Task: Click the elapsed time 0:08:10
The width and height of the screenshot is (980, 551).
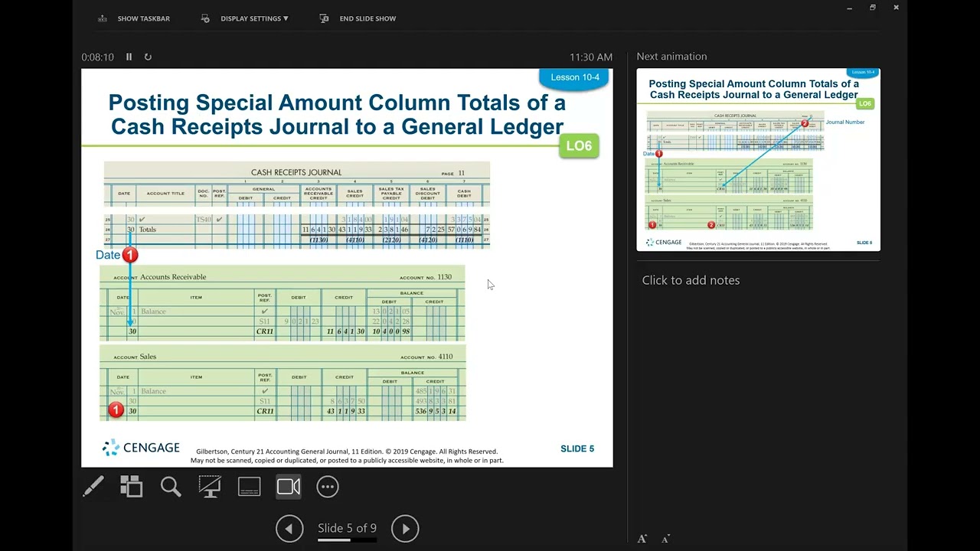Action: click(x=97, y=57)
